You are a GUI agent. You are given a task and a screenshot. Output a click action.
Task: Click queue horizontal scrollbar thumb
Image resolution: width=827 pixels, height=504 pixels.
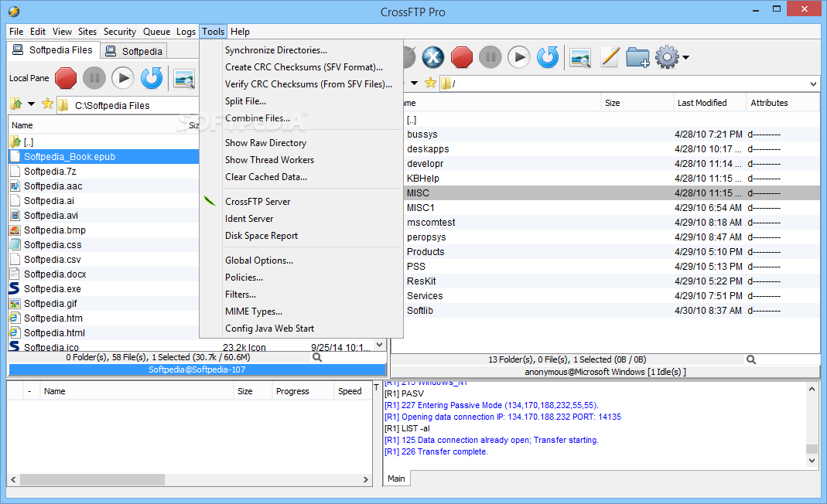92,480
